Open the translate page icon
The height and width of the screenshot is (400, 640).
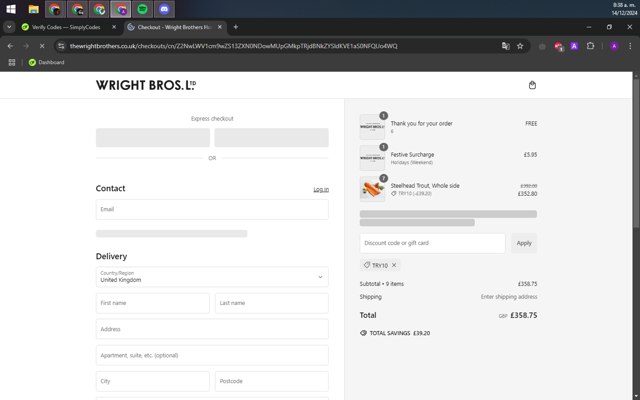(x=506, y=46)
